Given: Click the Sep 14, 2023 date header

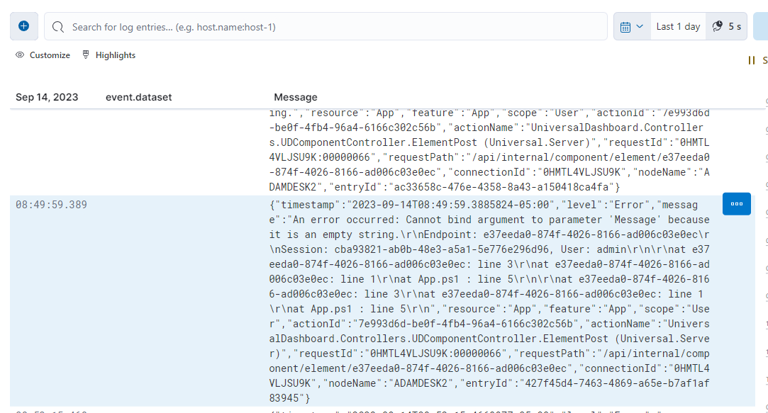Looking at the screenshot, I should click(47, 97).
